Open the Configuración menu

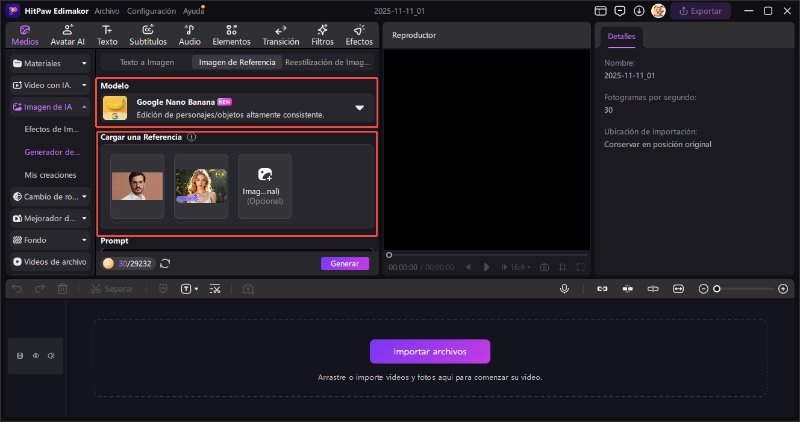(151, 11)
